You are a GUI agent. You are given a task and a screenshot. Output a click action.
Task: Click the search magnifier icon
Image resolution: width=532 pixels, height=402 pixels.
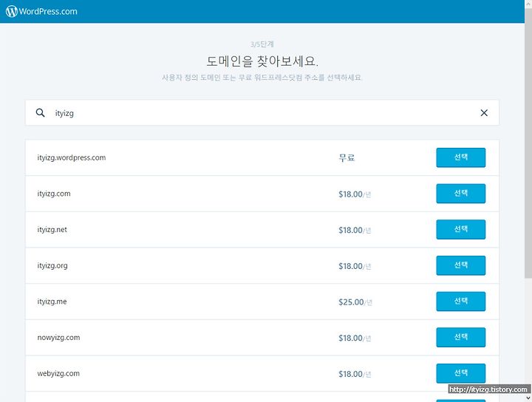pyautogui.click(x=40, y=112)
